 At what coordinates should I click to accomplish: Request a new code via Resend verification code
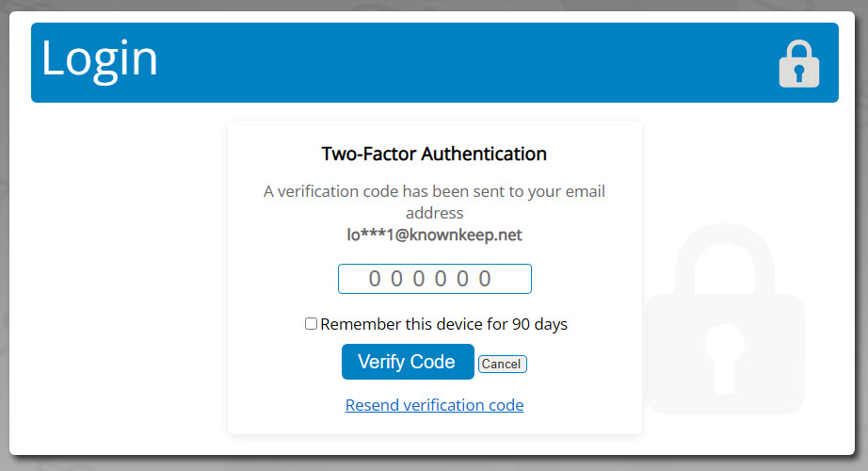coord(435,405)
